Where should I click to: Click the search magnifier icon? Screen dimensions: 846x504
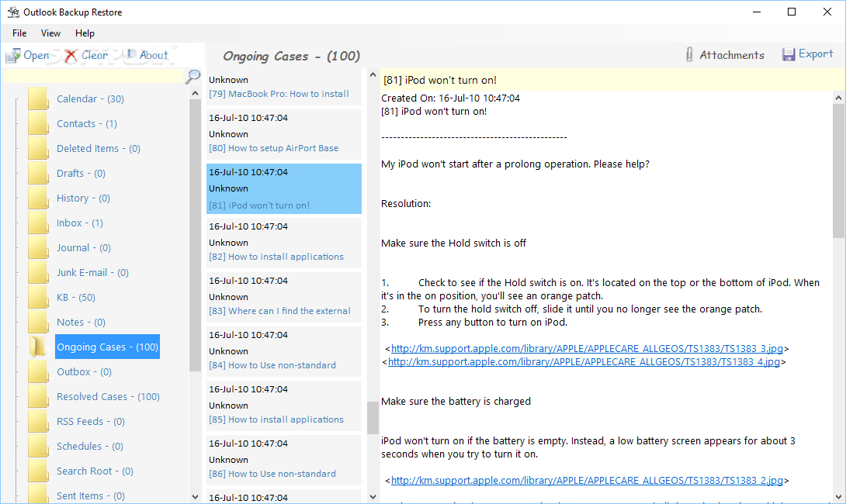(x=192, y=77)
